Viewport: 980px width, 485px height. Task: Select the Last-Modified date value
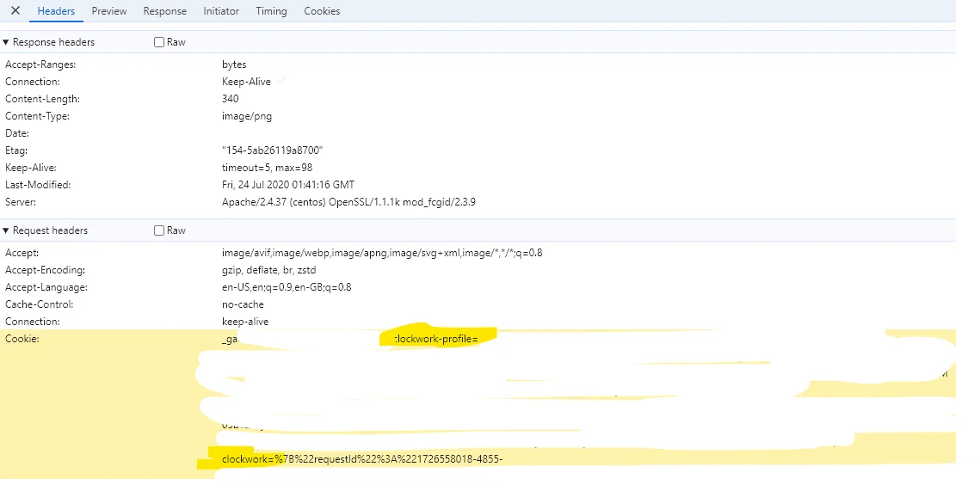pos(288,185)
